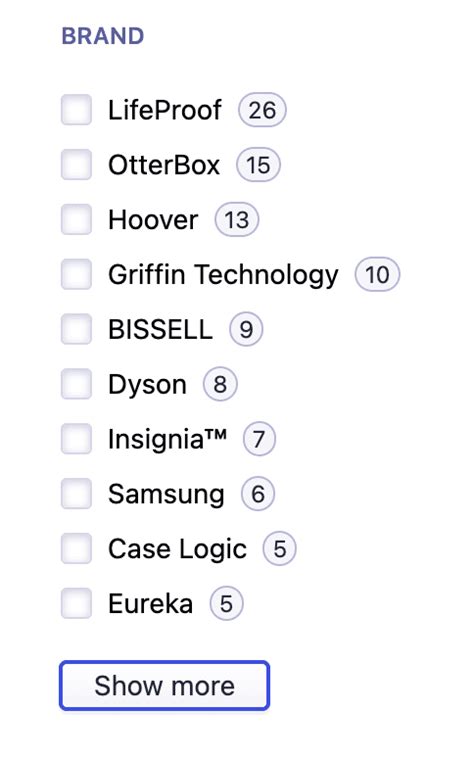Select the Case Logic checkbox

pos(76,549)
